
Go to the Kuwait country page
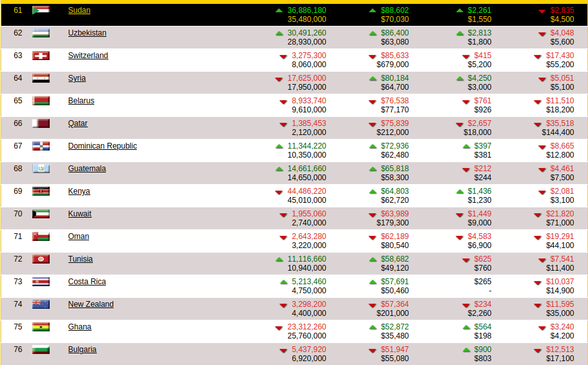79,214
